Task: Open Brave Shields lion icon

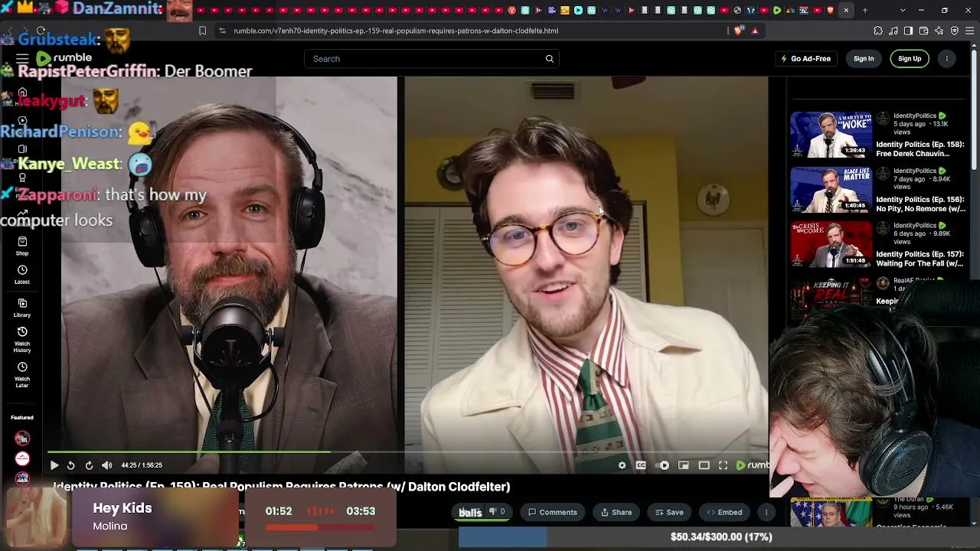Action: (x=738, y=31)
